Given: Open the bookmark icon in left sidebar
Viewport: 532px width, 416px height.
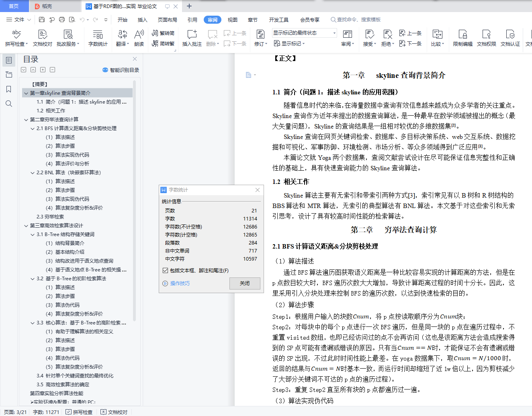Looking at the screenshot, I should 9,89.
